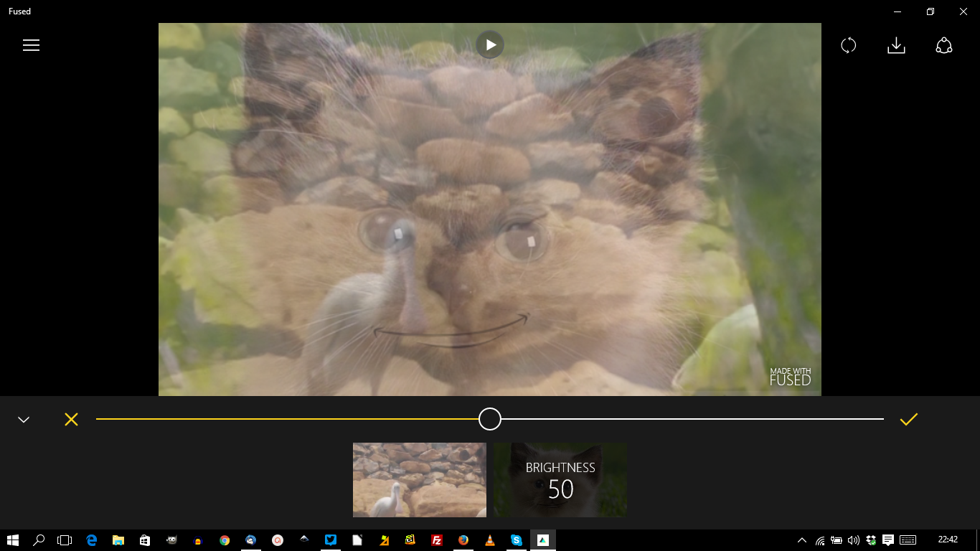Close the Fused window

coord(963,11)
